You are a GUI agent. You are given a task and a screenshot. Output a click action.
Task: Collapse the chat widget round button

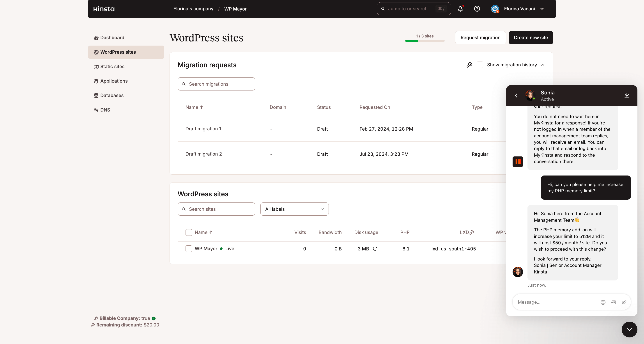(629, 330)
